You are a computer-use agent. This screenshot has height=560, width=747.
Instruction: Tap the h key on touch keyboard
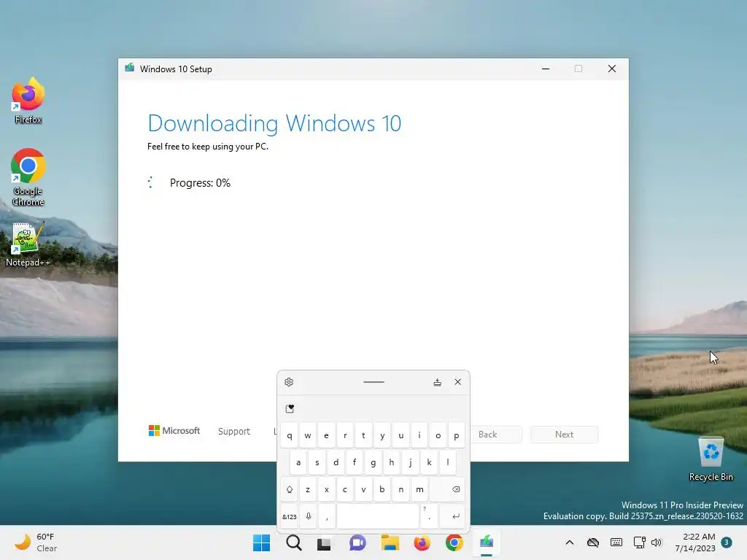coord(392,462)
